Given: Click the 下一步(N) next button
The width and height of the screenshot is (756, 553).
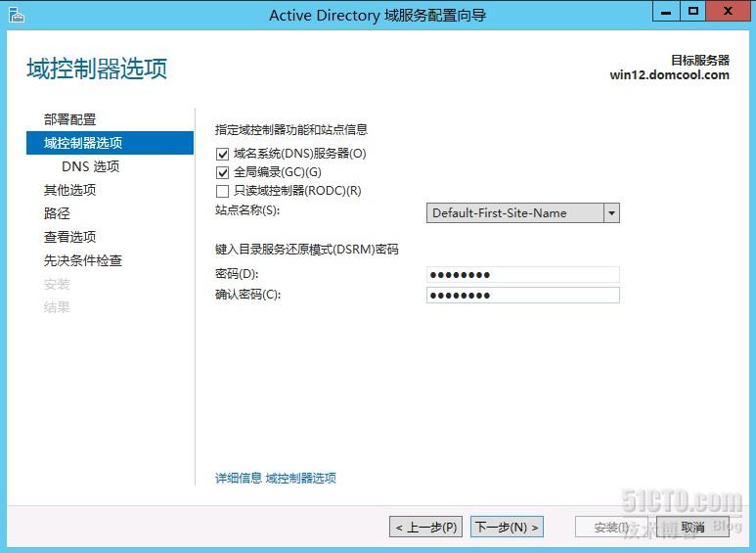Looking at the screenshot, I should click(x=507, y=527).
